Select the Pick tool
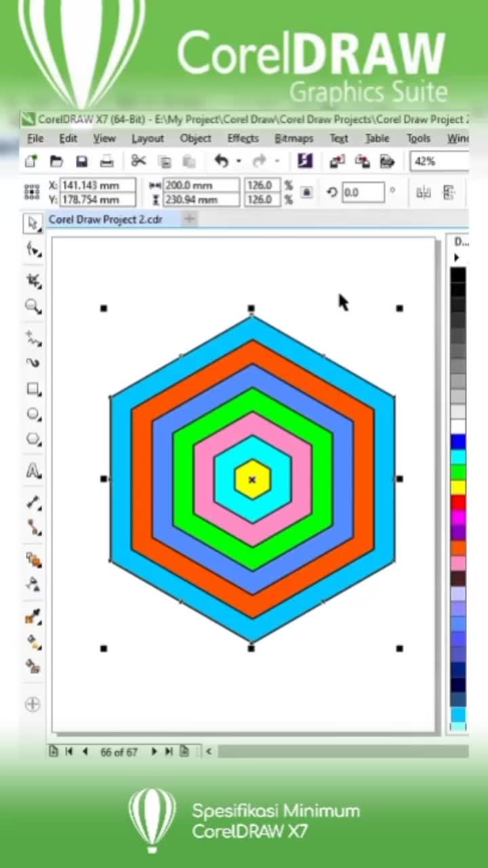The width and height of the screenshot is (488, 868). pyautogui.click(x=33, y=223)
